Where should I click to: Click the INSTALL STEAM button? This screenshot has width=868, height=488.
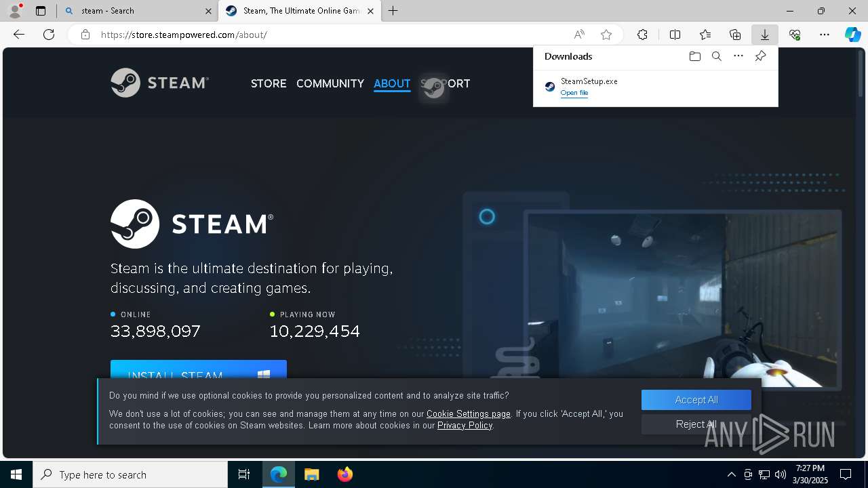click(x=199, y=370)
